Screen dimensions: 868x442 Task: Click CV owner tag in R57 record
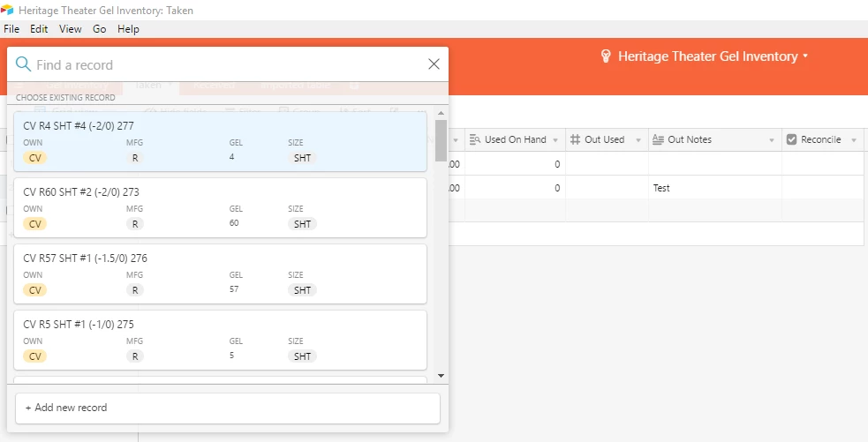(34, 290)
